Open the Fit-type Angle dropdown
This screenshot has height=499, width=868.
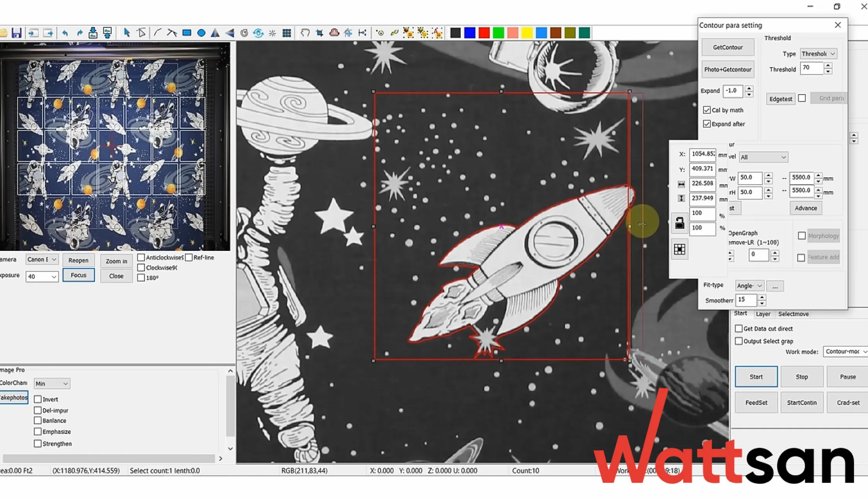coord(749,286)
